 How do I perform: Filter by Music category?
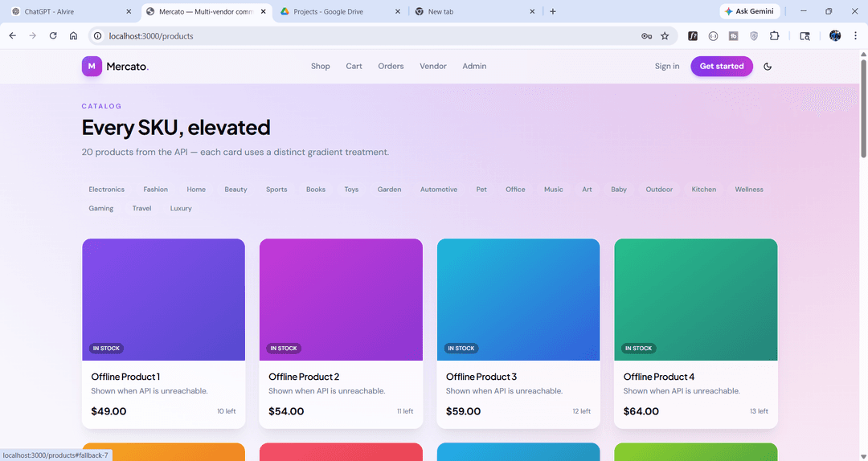click(554, 190)
